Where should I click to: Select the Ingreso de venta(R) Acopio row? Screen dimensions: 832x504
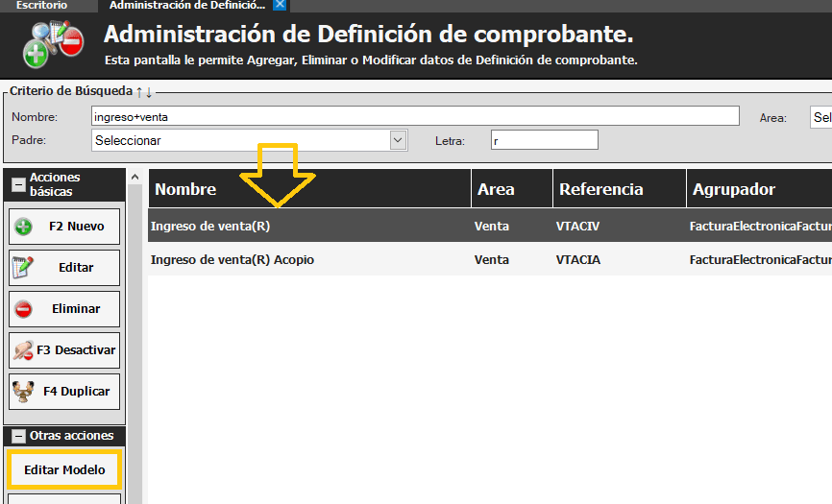(x=232, y=260)
